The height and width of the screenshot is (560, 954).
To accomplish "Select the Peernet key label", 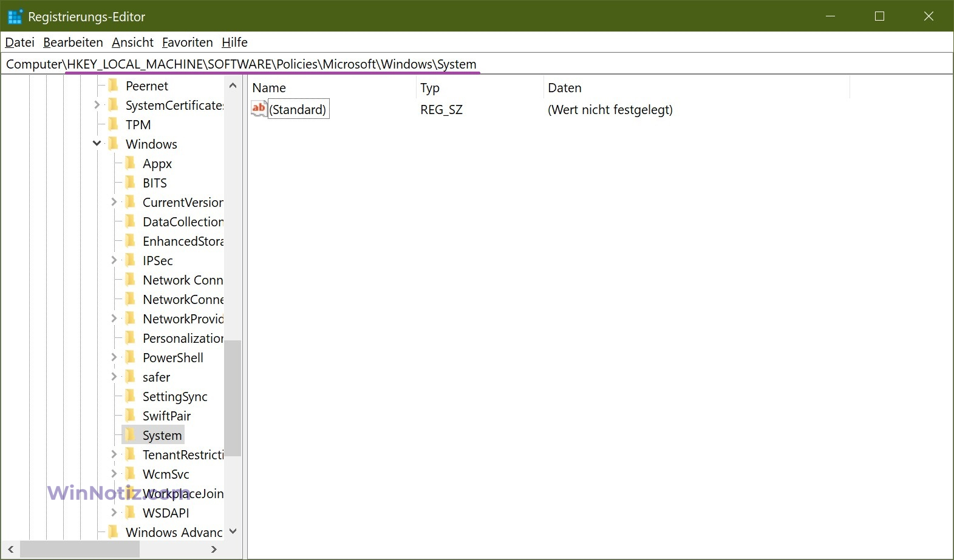I will (147, 86).
